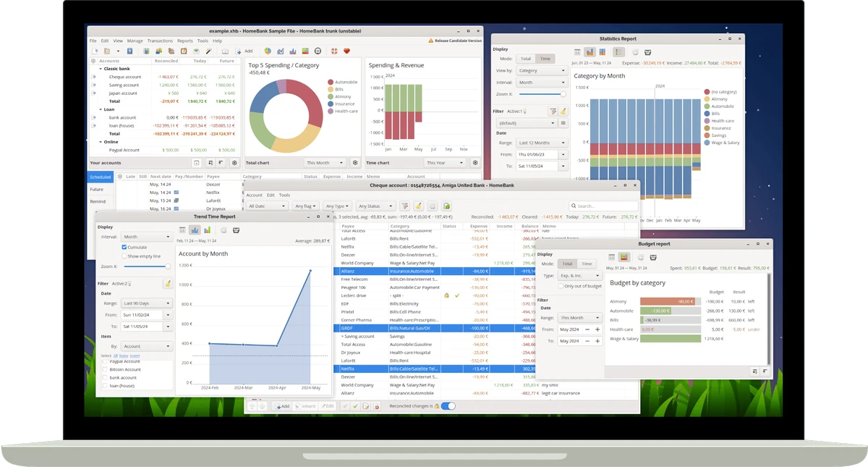Click the broom reset filter in Statistics Report
Viewport: 868px width, 467px height.
(563, 112)
